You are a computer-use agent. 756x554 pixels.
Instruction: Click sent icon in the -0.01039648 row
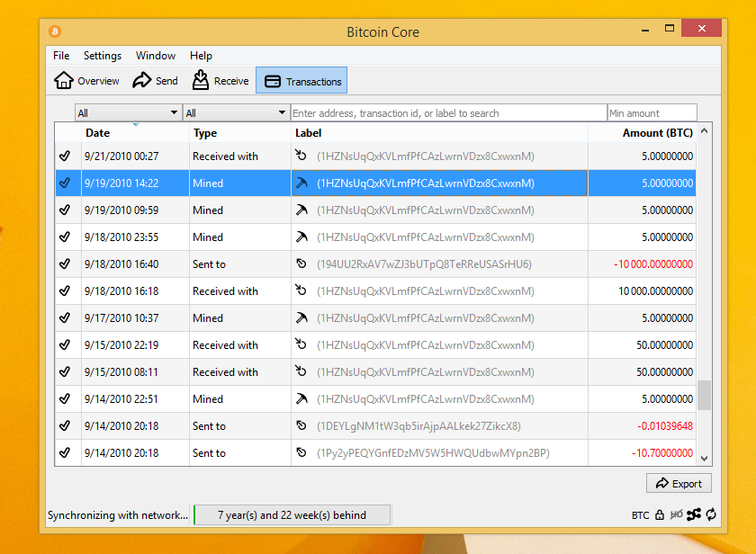pos(301,425)
